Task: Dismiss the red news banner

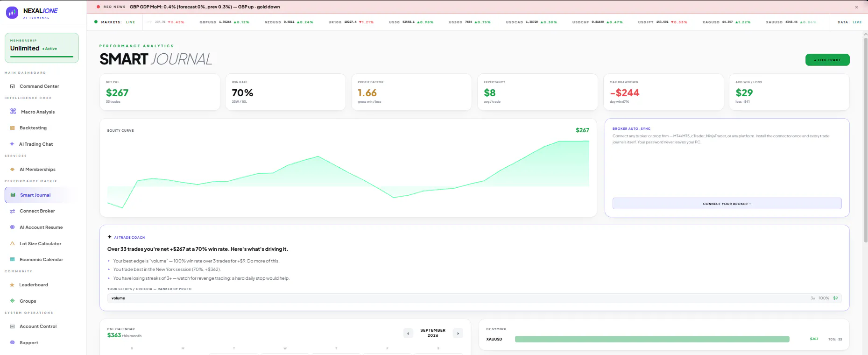Action: 856,7
